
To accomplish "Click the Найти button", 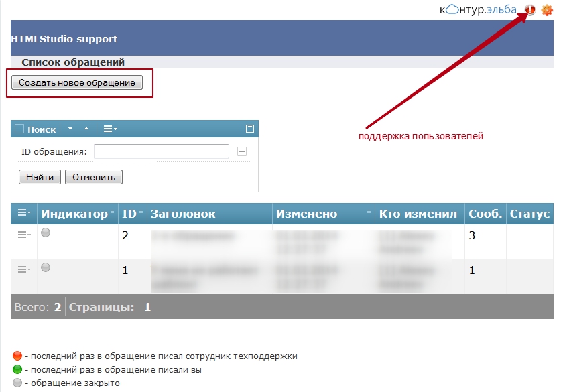I will pos(40,177).
